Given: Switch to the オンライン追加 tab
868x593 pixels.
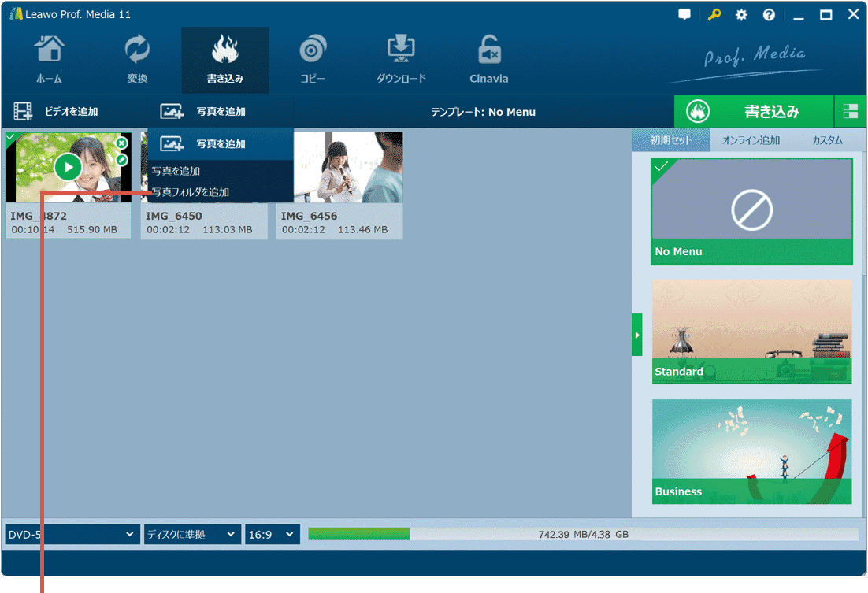Looking at the screenshot, I should (x=751, y=140).
